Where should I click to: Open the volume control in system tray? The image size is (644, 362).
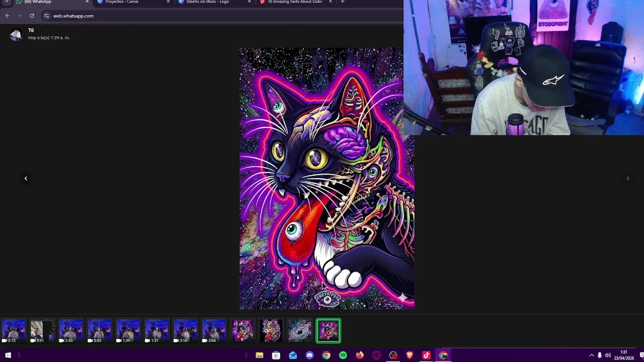point(608,355)
